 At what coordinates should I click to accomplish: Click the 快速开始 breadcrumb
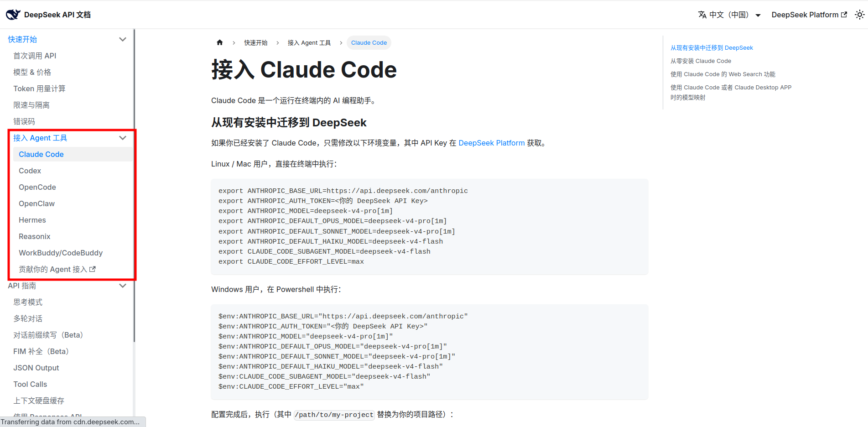pos(255,43)
